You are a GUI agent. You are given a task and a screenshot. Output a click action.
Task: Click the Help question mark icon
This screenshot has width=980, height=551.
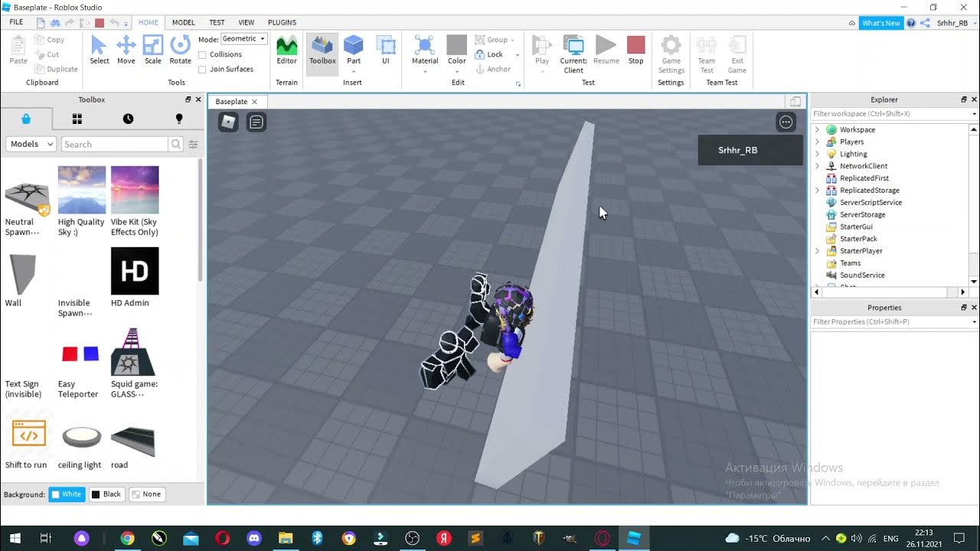point(911,23)
